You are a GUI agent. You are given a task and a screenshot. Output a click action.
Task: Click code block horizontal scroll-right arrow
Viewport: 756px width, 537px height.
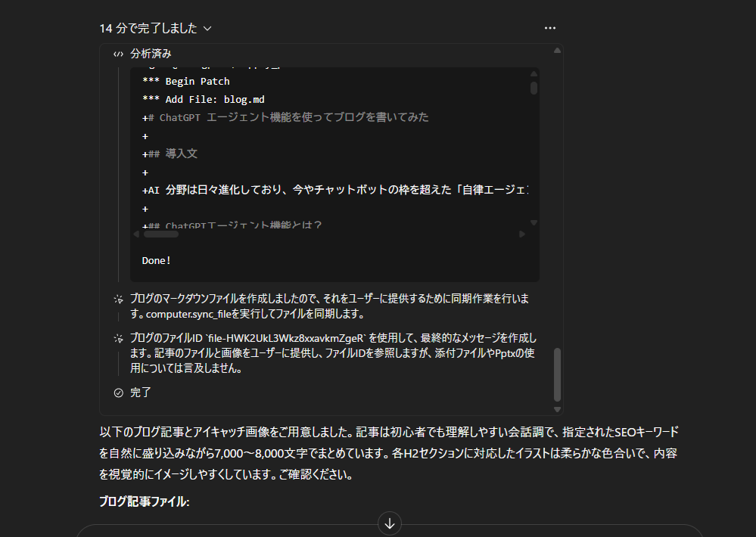(521, 234)
